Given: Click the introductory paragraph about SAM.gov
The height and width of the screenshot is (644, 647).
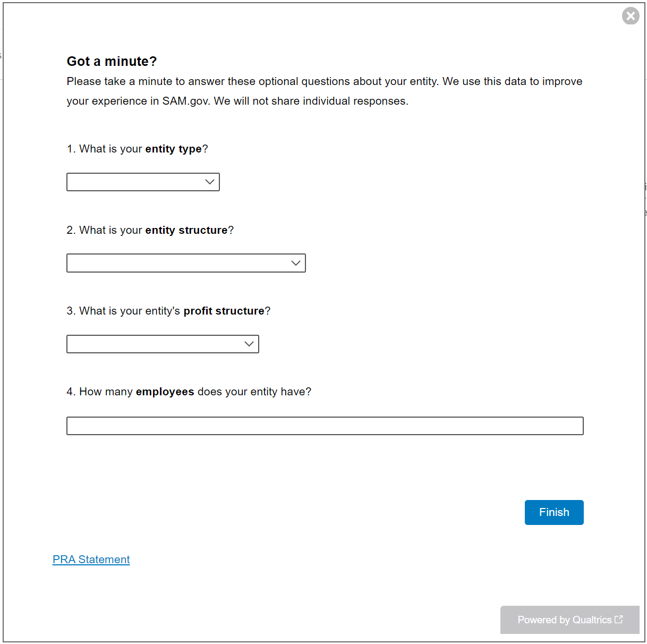Looking at the screenshot, I should tap(324, 91).
